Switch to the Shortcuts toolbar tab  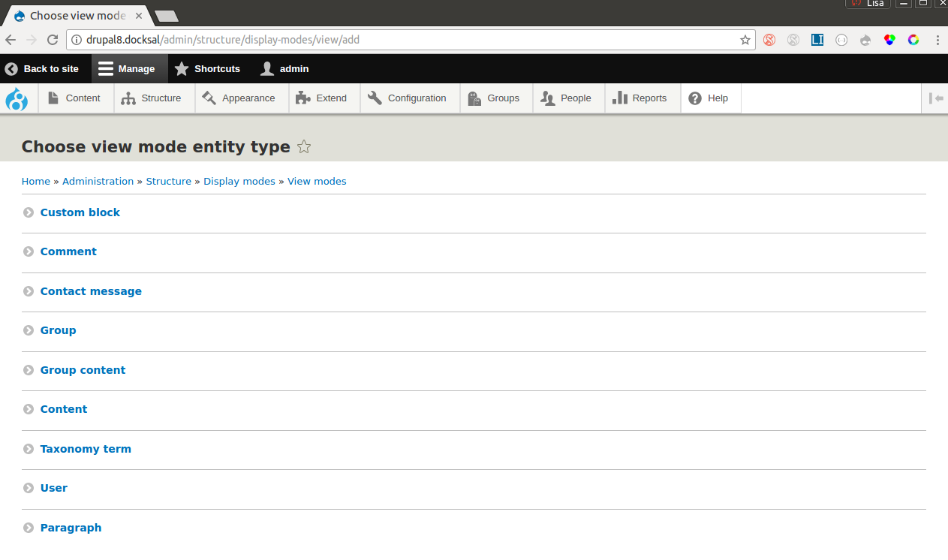pos(208,68)
